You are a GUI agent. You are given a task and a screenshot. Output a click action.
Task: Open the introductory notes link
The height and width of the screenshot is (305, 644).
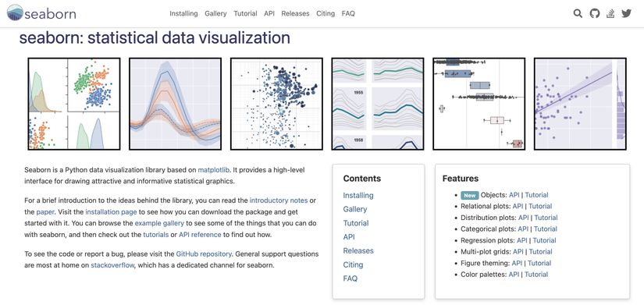[279, 200]
